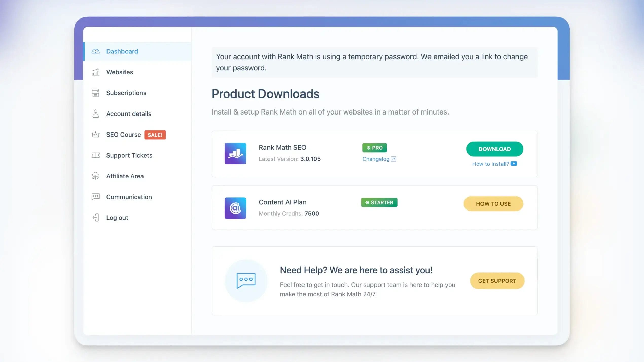This screenshot has width=644, height=362.
Task: Click the SEO Course crown icon
Action: [95, 135]
